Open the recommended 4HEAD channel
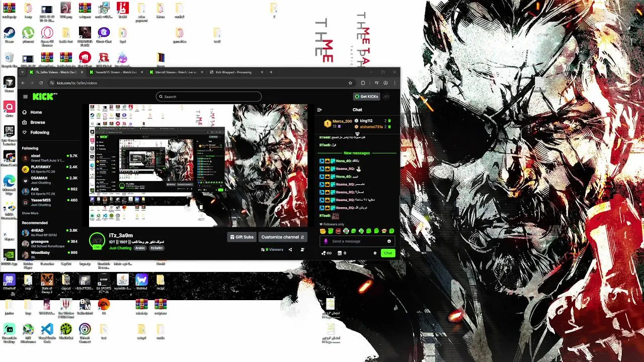This screenshot has width=644, height=362. pos(50,232)
